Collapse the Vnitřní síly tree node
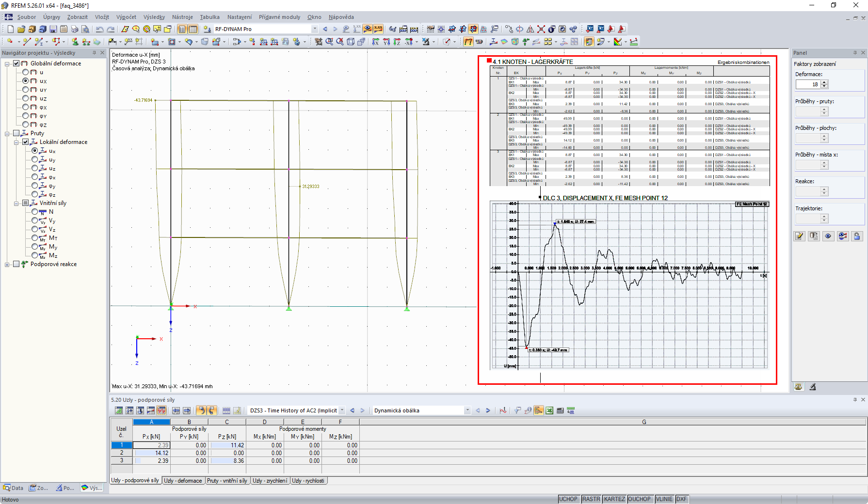The width and height of the screenshot is (868, 504). [x=16, y=203]
